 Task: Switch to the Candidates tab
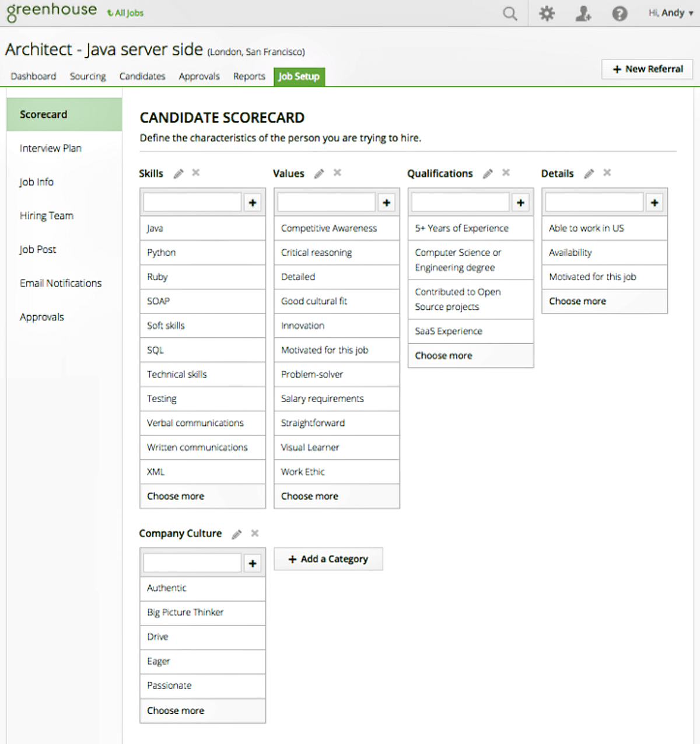pos(142,76)
